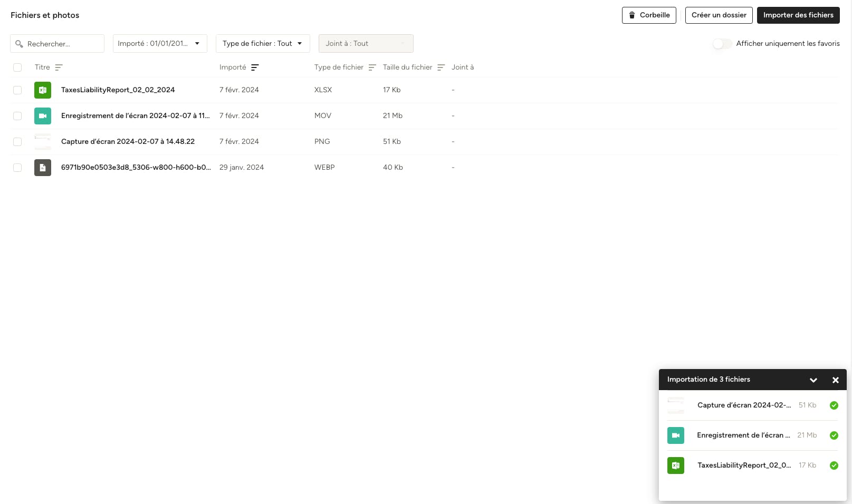Close the Importation de 3 fichiers panel
The width and height of the screenshot is (852, 504).
836,380
